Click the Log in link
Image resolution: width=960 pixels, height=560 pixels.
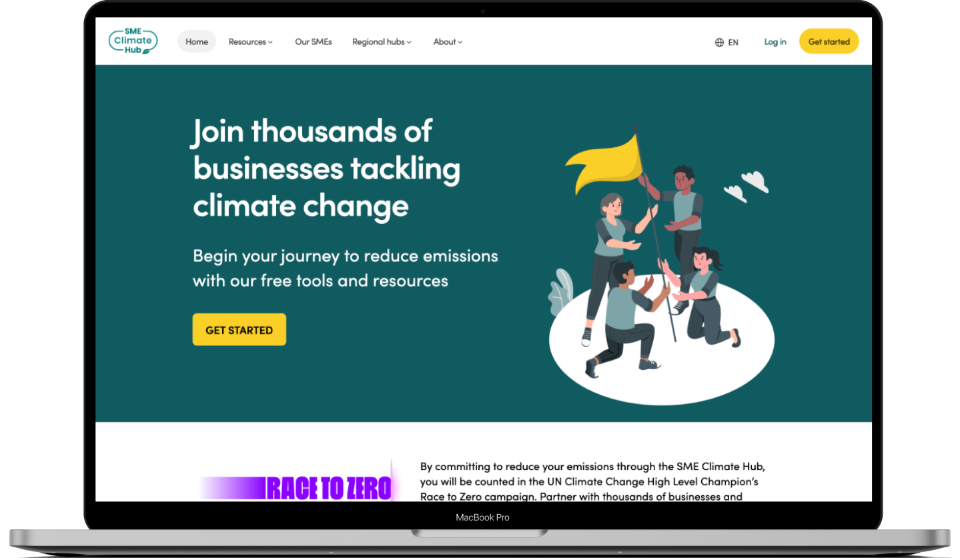[x=775, y=41]
